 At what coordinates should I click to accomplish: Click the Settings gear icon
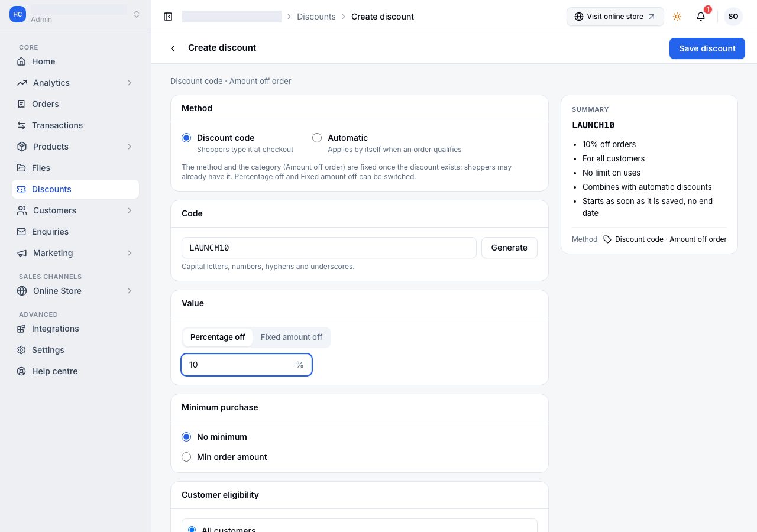(21, 350)
